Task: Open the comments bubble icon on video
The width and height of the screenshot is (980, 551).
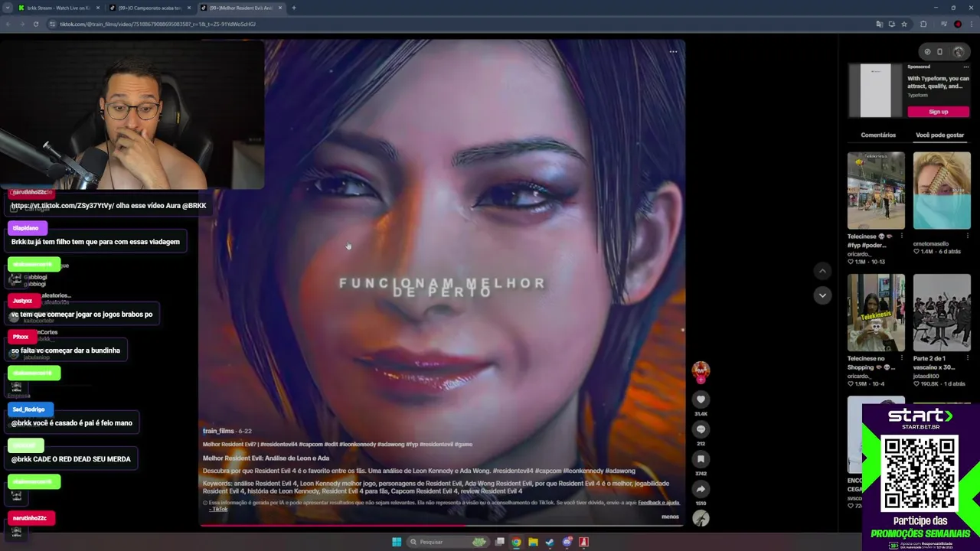Action: (701, 429)
